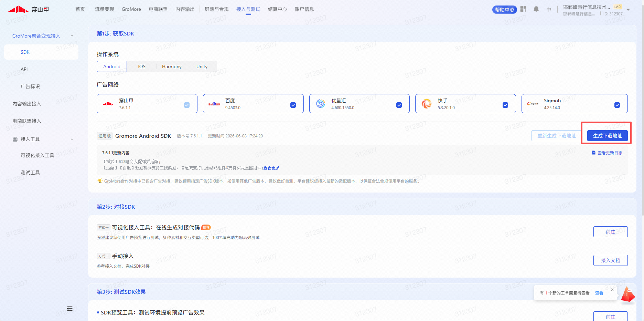Click the 第3步: 测试SDK效果 heading

click(x=121, y=292)
